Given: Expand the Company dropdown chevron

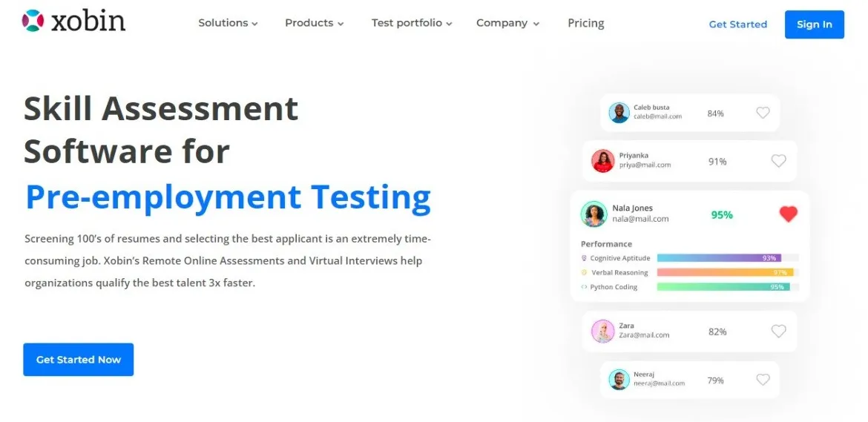Looking at the screenshot, I should pyautogui.click(x=536, y=24).
